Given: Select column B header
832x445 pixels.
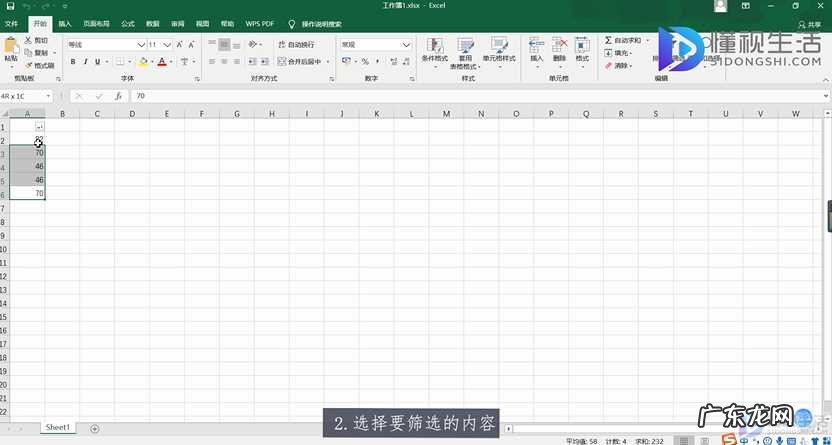Looking at the screenshot, I should pyautogui.click(x=62, y=114).
